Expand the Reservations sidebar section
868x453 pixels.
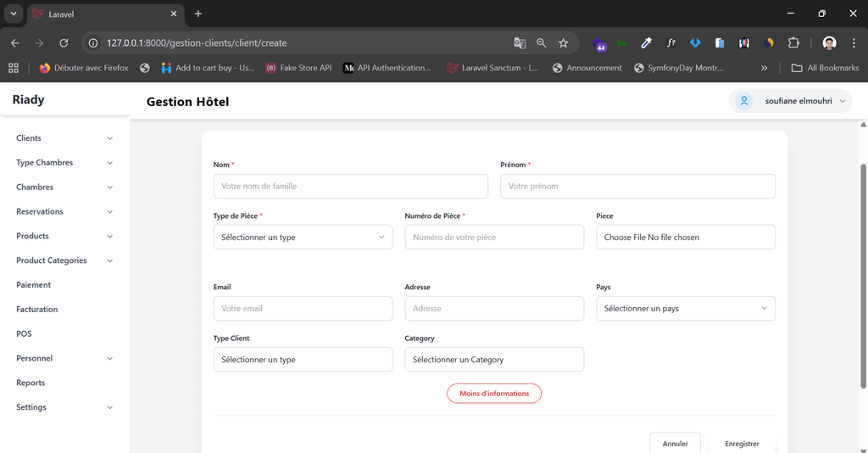[x=64, y=211]
